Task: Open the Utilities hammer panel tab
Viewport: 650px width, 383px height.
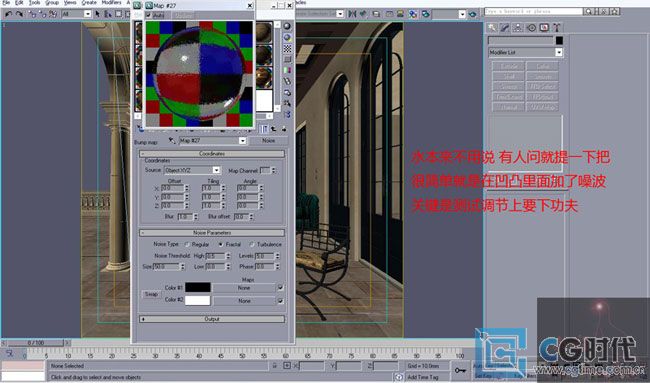Action: [557, 28]
